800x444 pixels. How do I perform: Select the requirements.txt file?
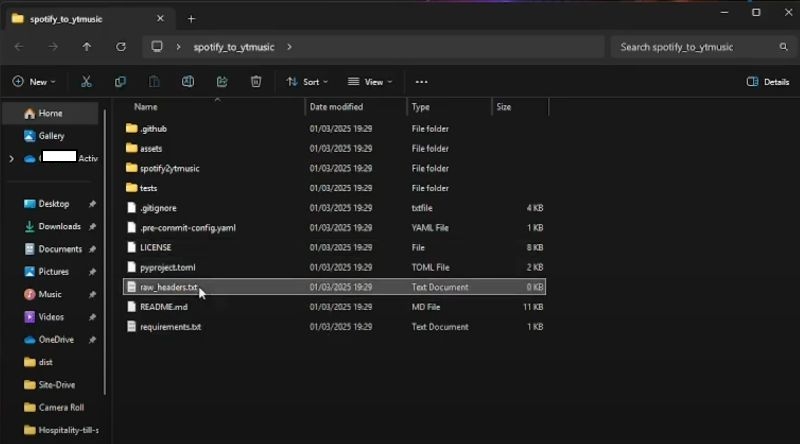coord(170,327)
